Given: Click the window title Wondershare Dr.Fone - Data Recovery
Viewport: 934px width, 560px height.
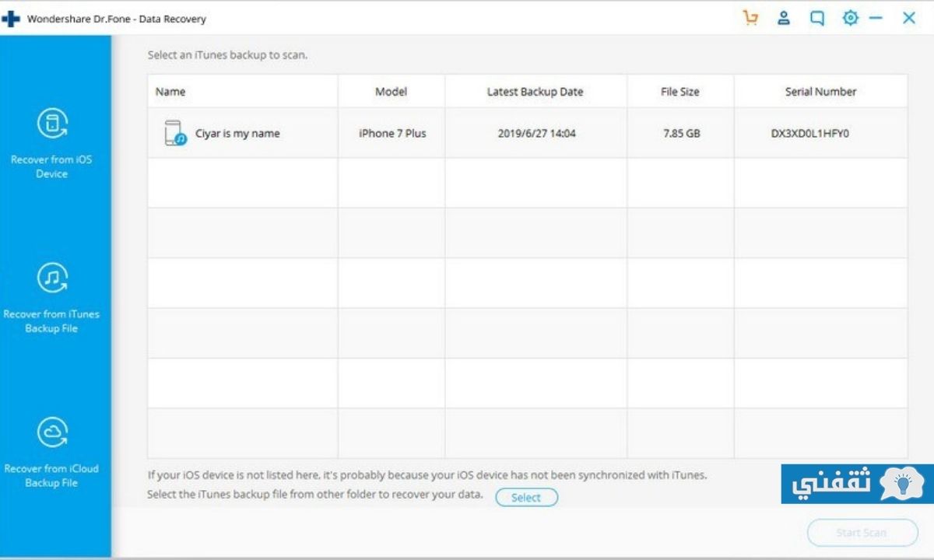Looking at the screenshot, I should pyautogui.click(x=117, y=19).
